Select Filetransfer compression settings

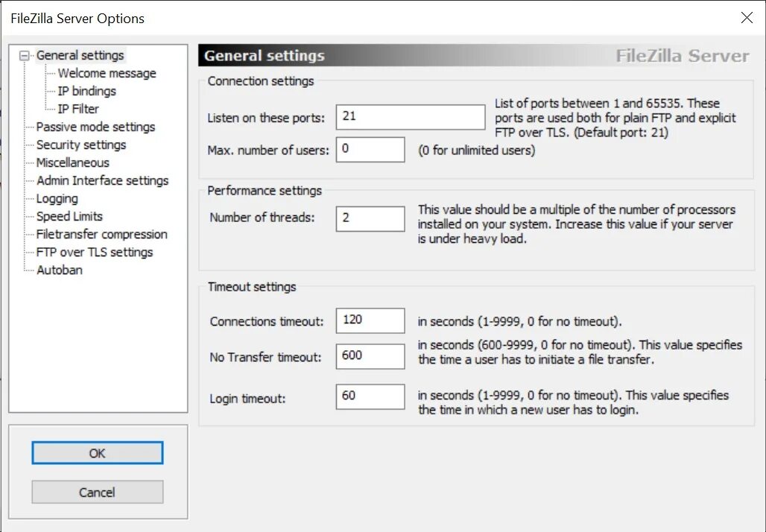[x=101, y=234]
